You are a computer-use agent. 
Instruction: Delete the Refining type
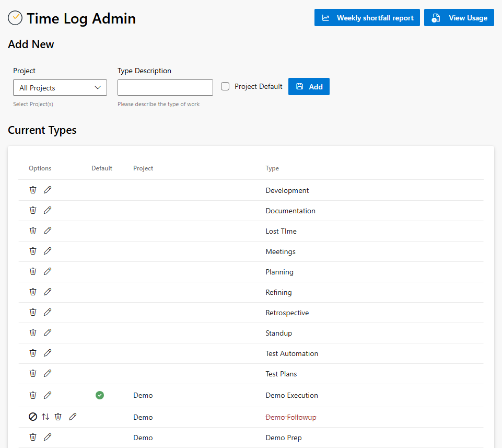click(33, 292)
